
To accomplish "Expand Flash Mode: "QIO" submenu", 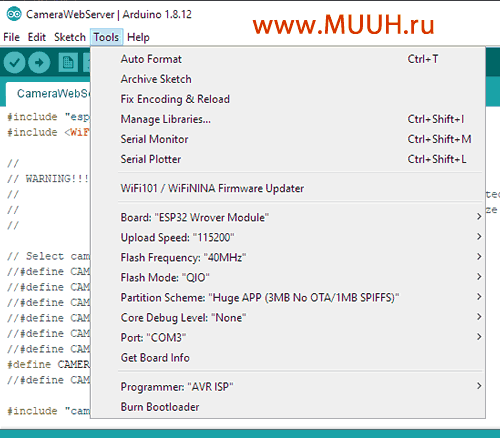I will pyautogui.click(x=288, y=277).
